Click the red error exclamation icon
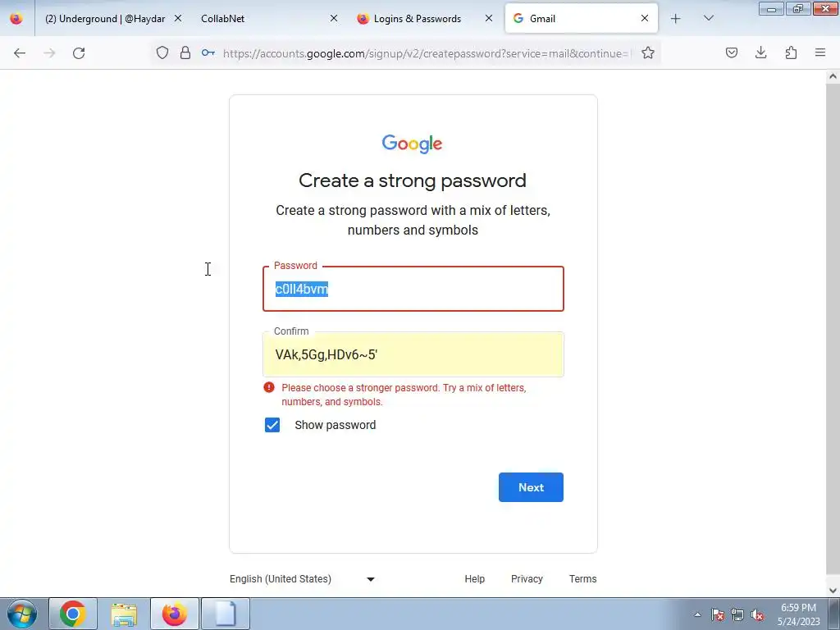 click(269, 387)
